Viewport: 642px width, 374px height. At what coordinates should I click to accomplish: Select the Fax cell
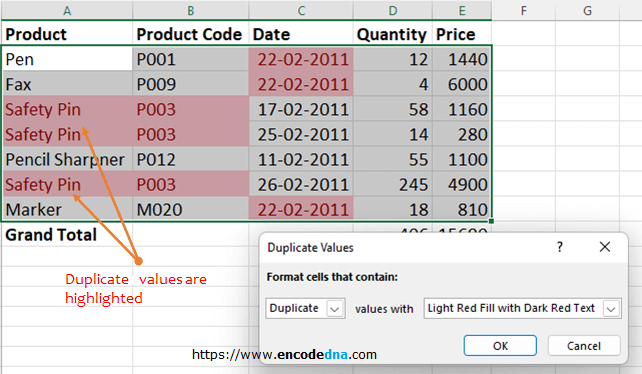(67, 84)
